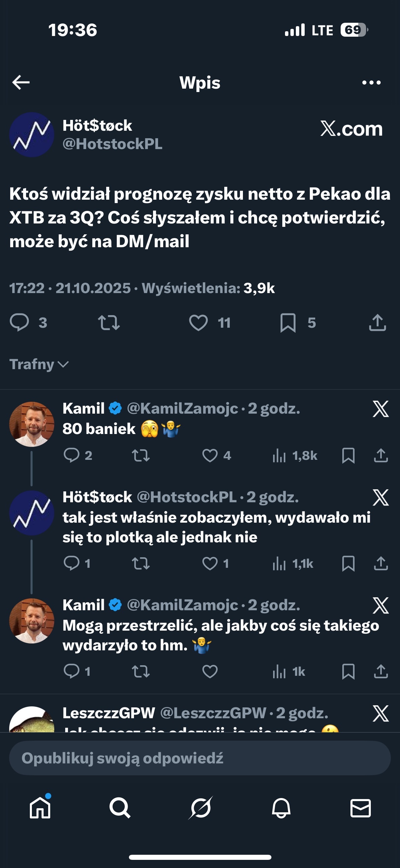Expand the Trafny sort dropdown
The width and height of the screenshot is (400, 868).
tap(39, 364)
